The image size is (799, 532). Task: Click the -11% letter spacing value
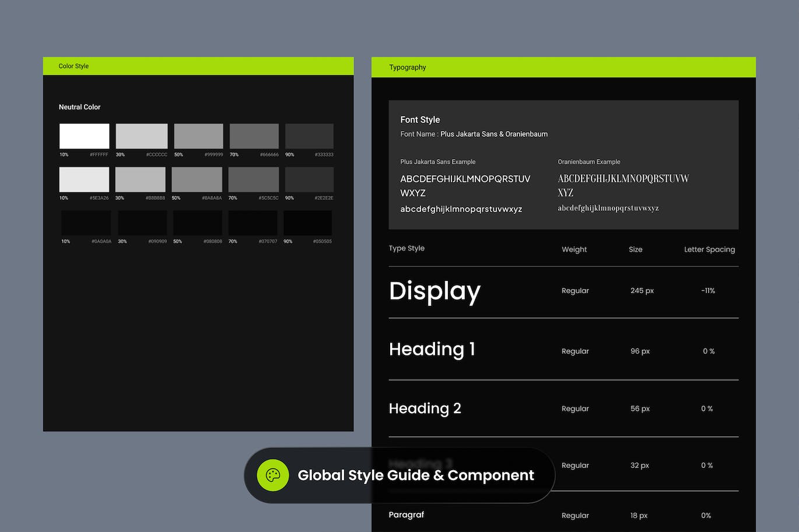tap(708, 291)
